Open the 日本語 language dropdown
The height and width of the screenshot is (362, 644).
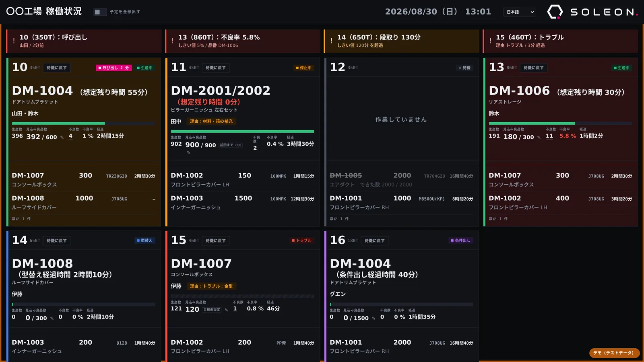519,12
